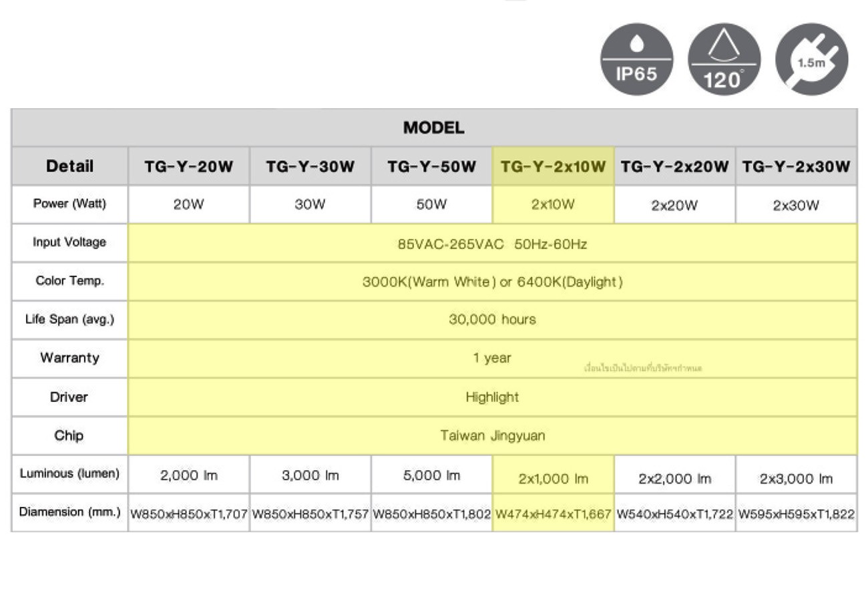
Task: Click the Driver row label
Action: click(69, 397)
